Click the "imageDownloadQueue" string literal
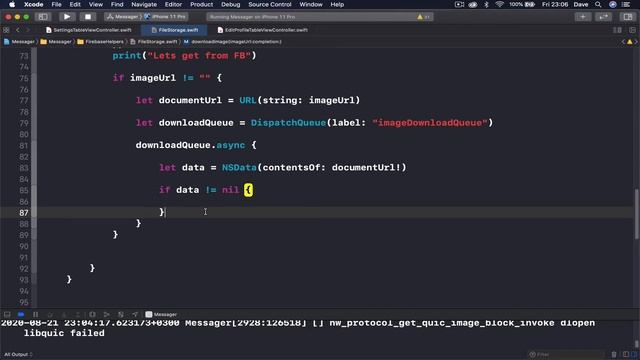The width and height of the screenshot is (640, 360). 430,123
